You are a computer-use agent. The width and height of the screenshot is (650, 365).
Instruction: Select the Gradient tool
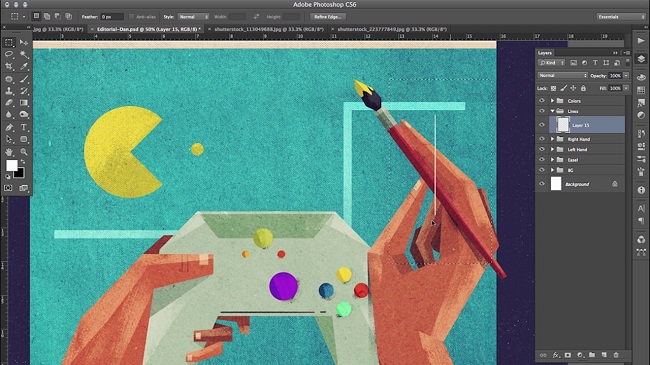pos(24,102)
